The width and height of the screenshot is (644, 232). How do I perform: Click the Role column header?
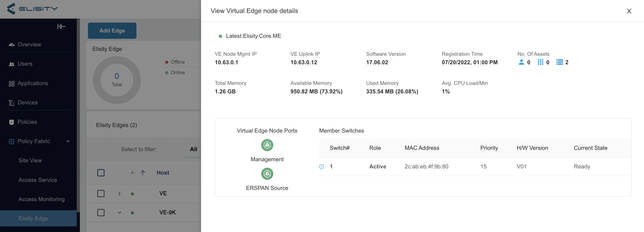(375, 148)
